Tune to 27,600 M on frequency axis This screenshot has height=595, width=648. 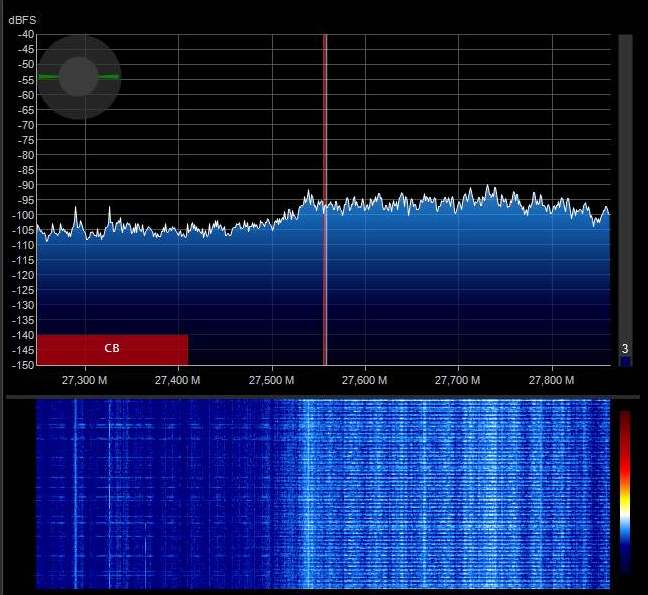point(365,381)
